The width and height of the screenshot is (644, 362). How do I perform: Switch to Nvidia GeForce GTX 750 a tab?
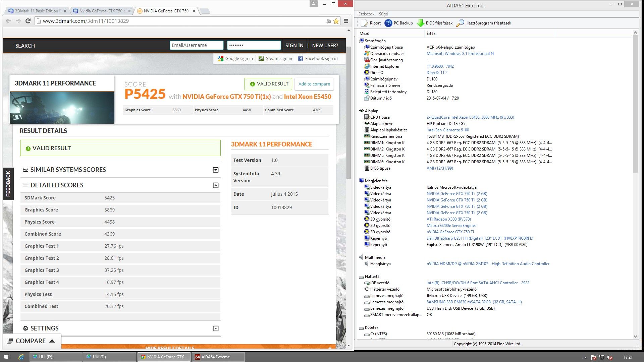[x=102, y=11]
